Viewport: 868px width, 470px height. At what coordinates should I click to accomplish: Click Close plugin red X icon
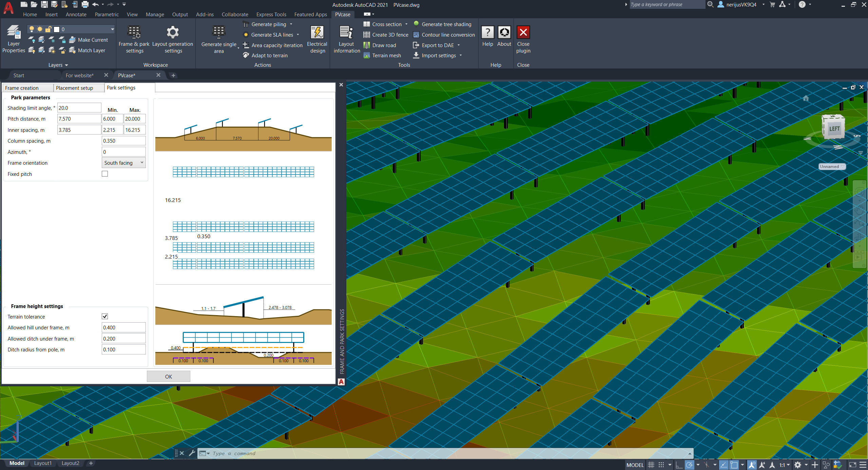523,33
